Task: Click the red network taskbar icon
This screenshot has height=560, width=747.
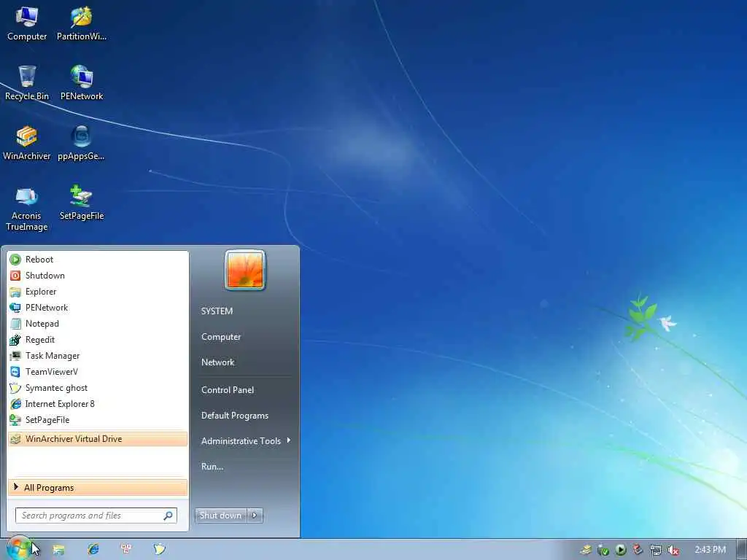Action: [126, 550]
